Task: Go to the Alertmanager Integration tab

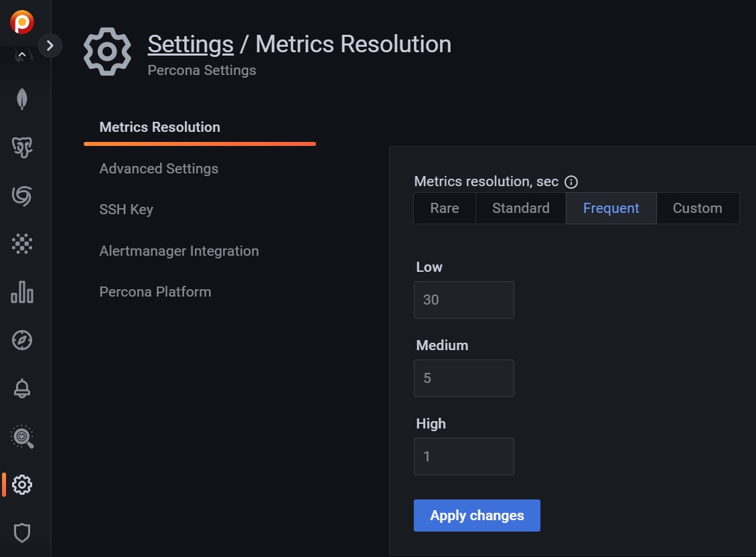Action: coord(179,251)
